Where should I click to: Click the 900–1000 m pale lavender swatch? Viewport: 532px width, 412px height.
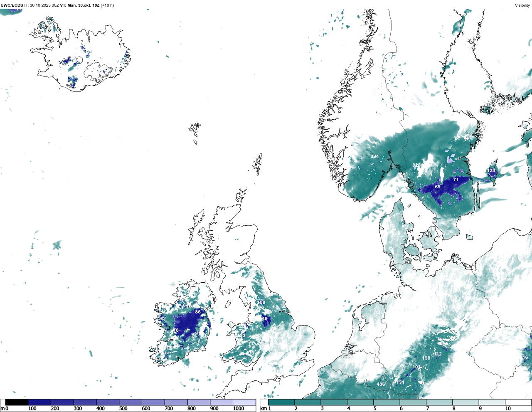pos(221,402)
